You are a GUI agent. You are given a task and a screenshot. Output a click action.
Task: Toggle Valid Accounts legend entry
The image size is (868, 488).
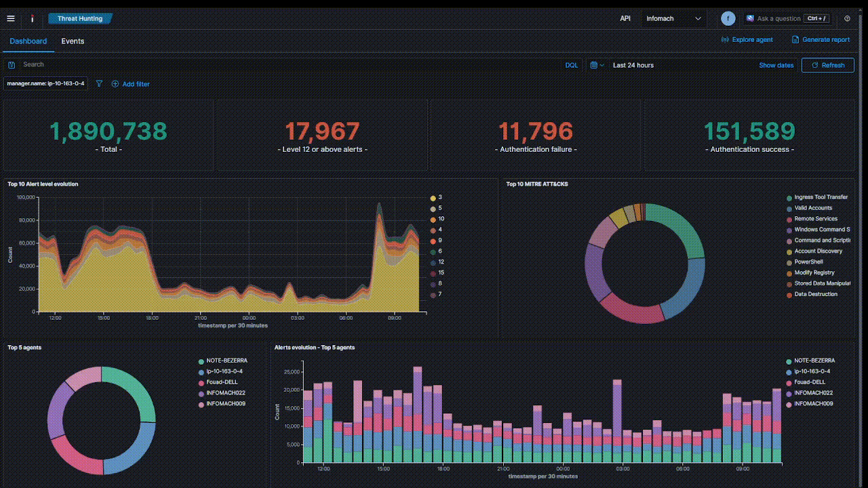tap(812, 208)
